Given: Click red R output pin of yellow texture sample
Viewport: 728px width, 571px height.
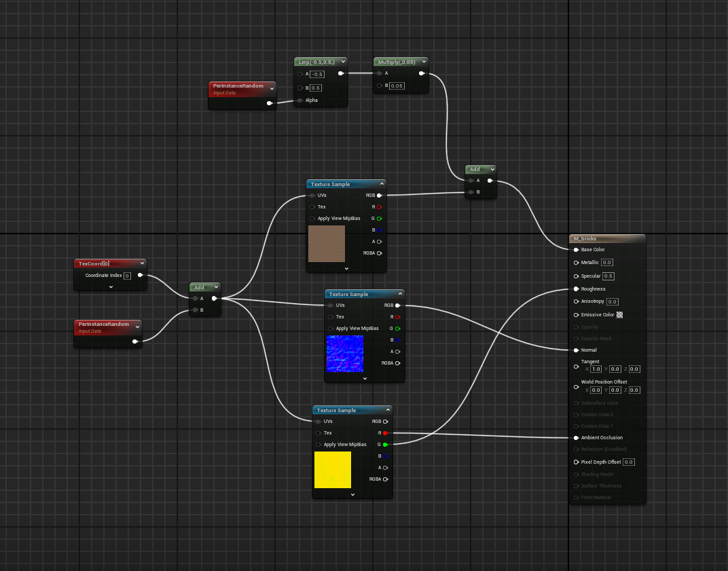Looking at the screenshot, I should [386, 432].
